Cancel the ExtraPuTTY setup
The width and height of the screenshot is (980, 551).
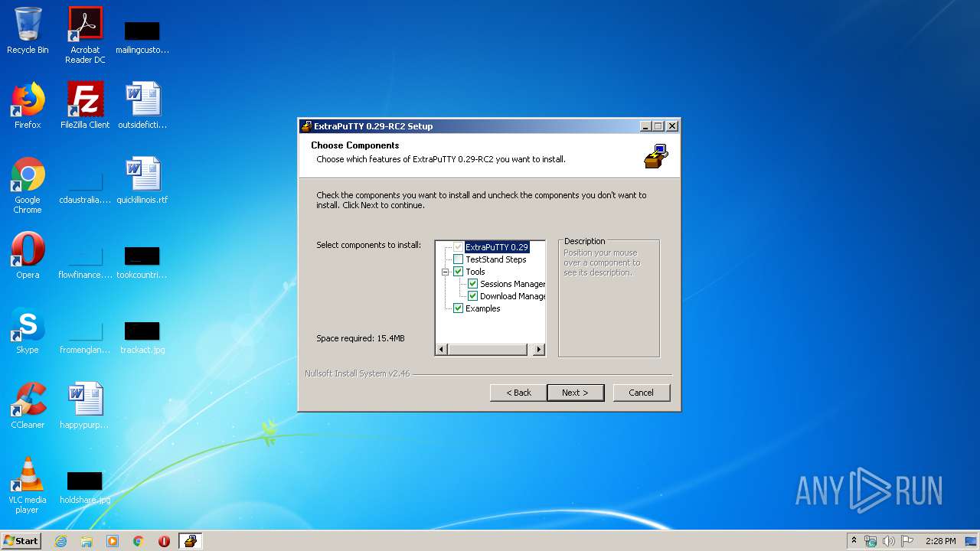tap(642, 393)
